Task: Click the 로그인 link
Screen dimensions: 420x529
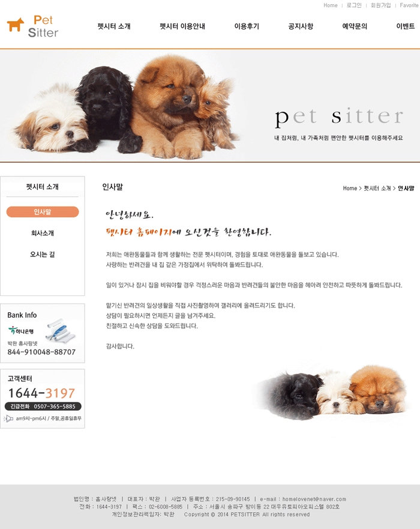Action: click(354, 5)
